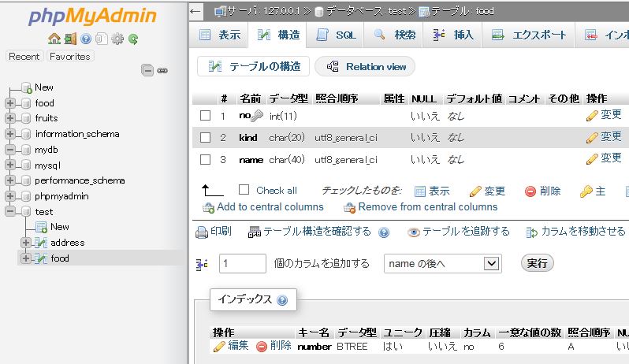629x364 pixels.
Task: Switch to the SQL tab
Action: pos(337,35)
